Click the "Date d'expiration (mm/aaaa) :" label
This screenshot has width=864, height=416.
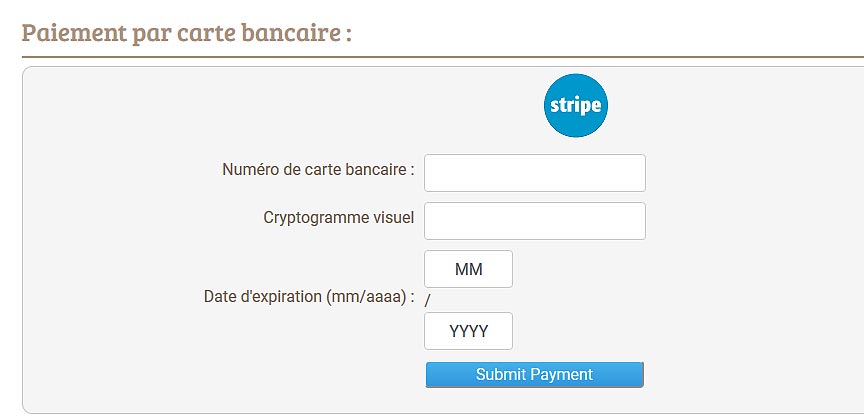click(x=309, y=297)
